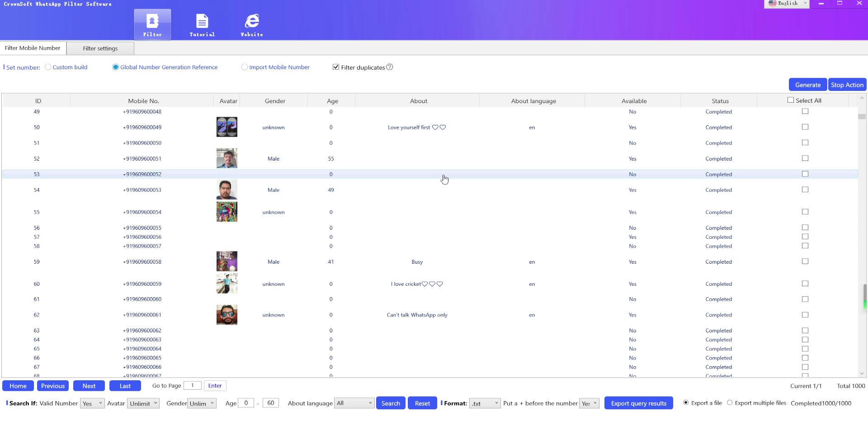
Task: Sort by the Age column header
Action: tap(332, 101)
